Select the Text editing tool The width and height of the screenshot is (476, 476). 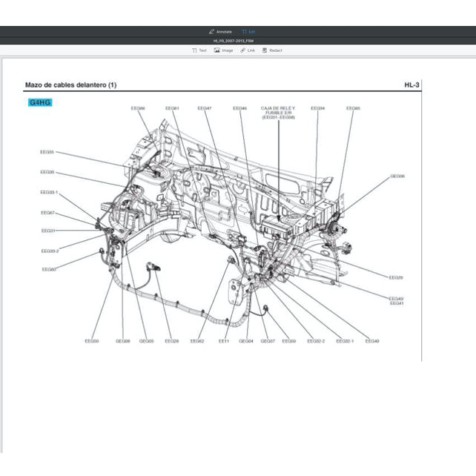click(199, 50)
